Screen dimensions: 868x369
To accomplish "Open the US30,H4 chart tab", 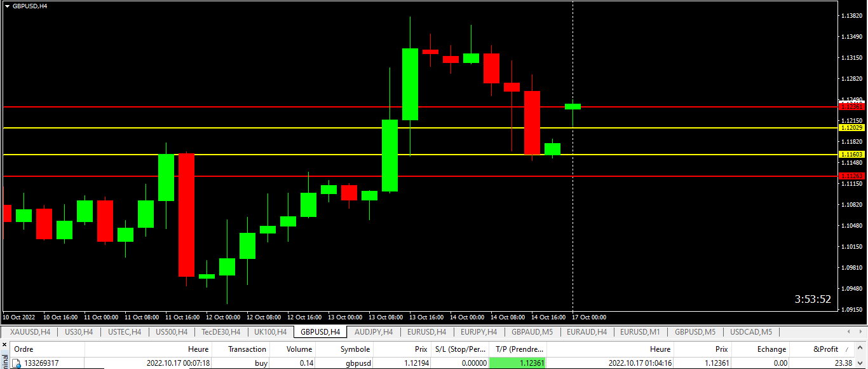I will pos(78,331).
